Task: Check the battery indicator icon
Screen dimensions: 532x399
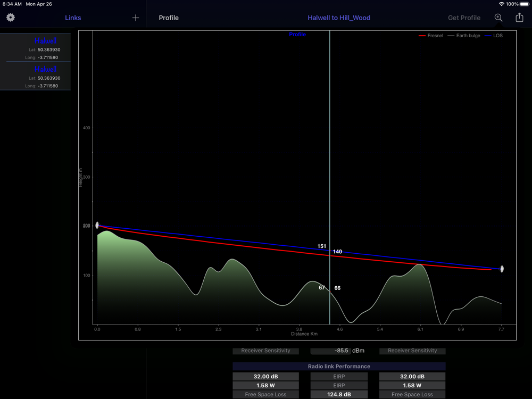Action: pos(524,4)
